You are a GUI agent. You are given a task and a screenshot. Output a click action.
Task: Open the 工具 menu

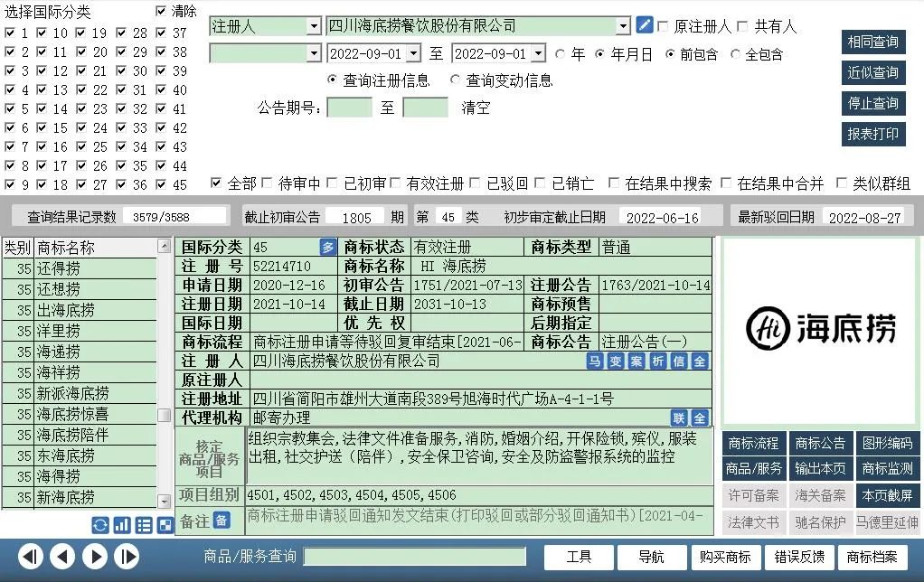[579, 557]
